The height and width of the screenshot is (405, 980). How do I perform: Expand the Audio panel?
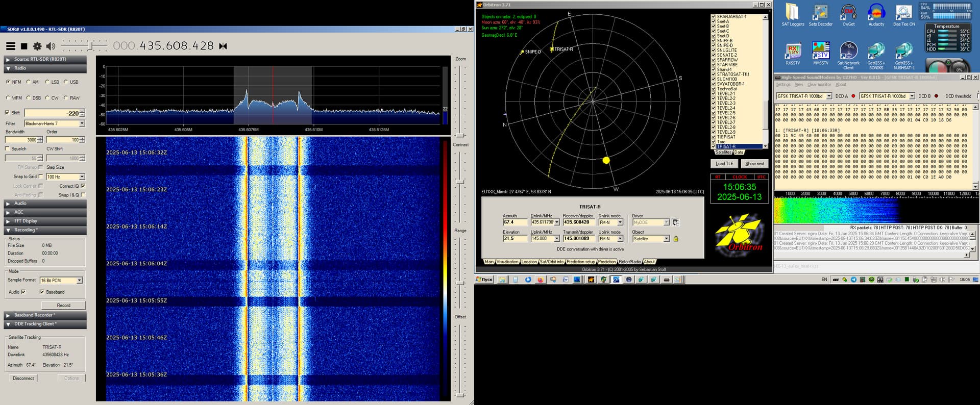(x=45, y=204)
